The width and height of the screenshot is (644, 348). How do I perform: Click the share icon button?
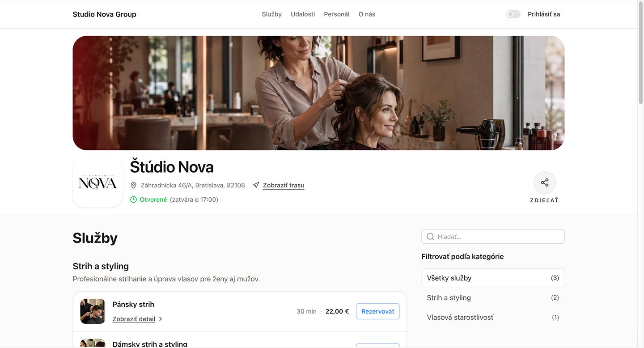[544, 182]
